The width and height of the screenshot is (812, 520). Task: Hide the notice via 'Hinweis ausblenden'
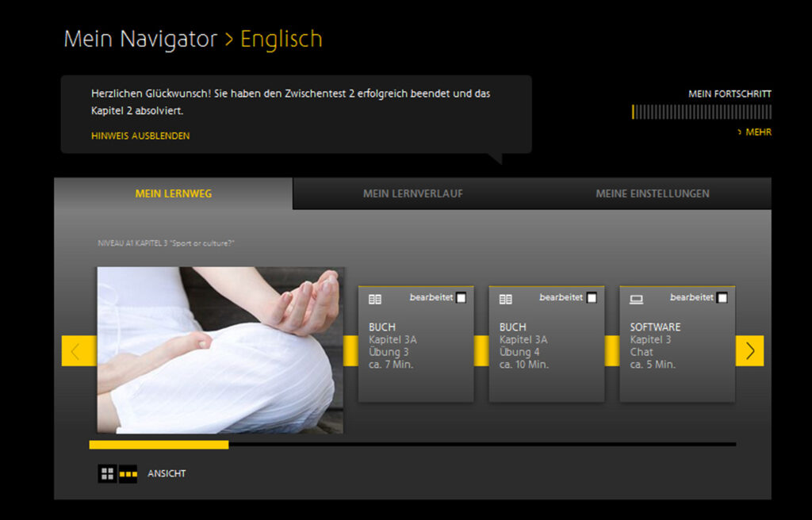point(140,136)
